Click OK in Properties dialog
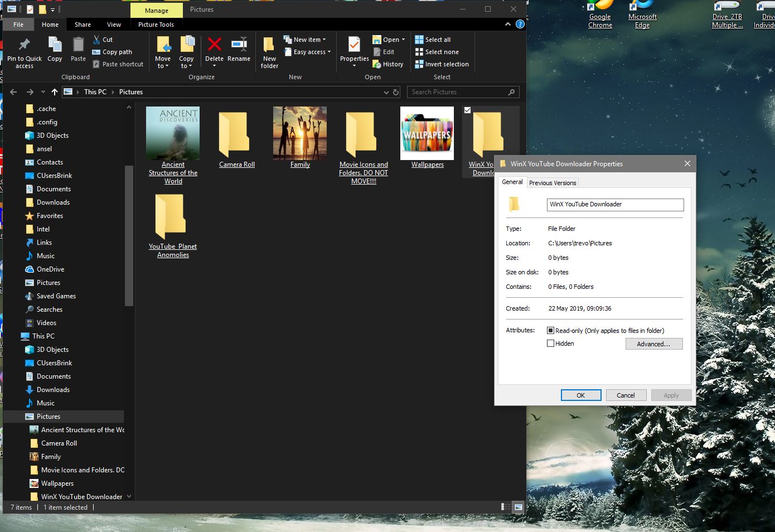This screenshot has width=775, height=532. click(x=581, y=395)
